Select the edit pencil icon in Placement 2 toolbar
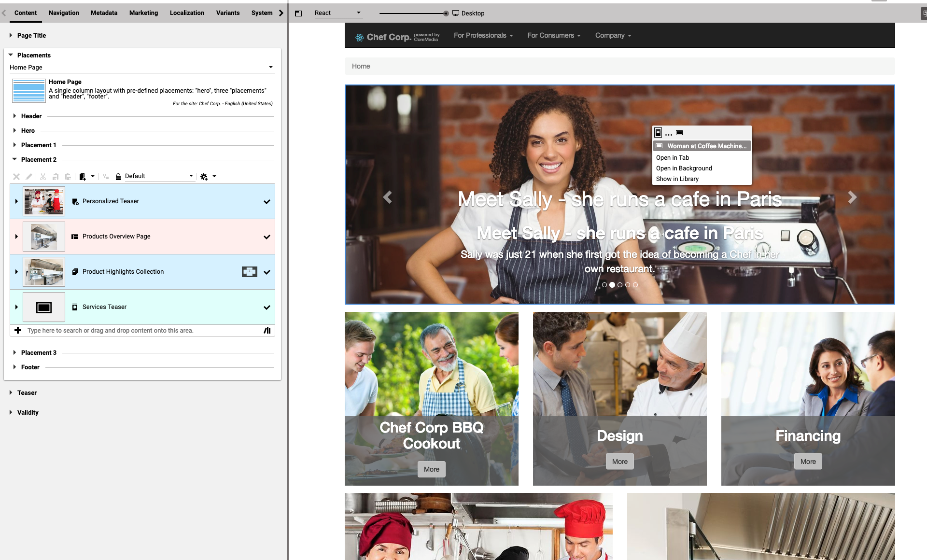This screenshot has width=927, height=560. [29, 176]
